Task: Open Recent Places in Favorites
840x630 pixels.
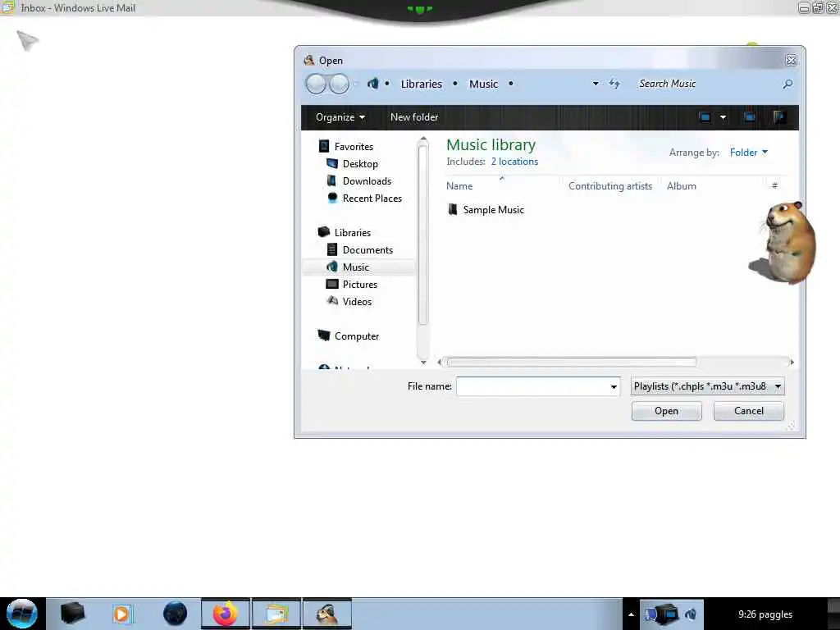Action: coord(372,199)
